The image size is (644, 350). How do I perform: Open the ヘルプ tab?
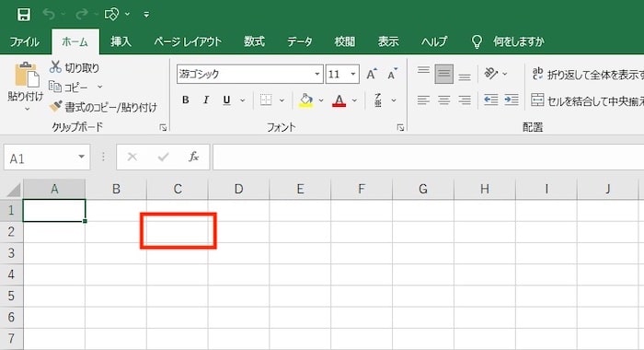(434, 41)
